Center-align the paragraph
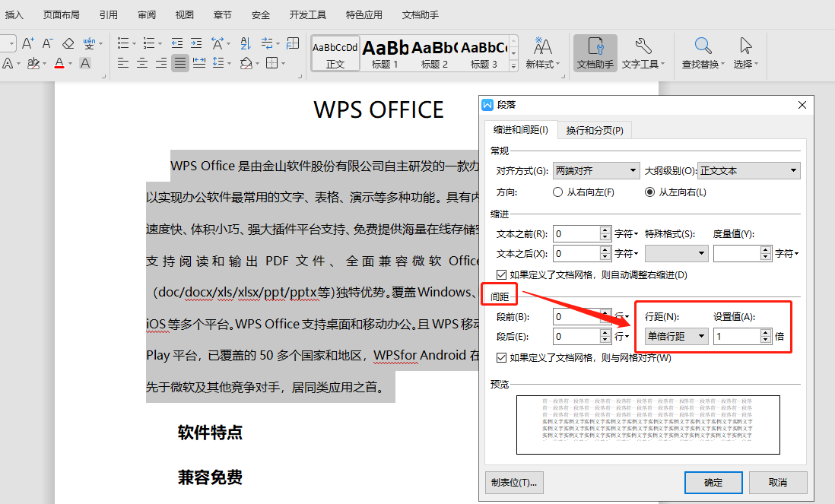This screenshot has width=835, height=504. click(x=142, y=63)
